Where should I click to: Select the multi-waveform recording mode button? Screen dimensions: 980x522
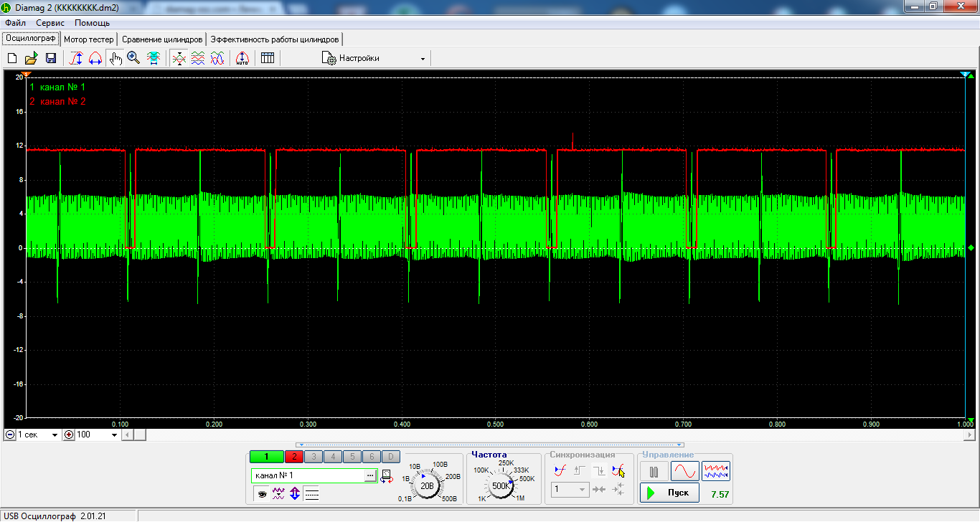716,471
